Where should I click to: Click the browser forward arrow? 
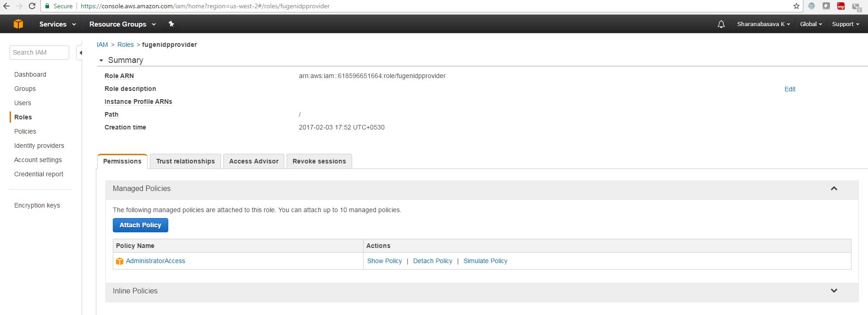coord(19,6)
